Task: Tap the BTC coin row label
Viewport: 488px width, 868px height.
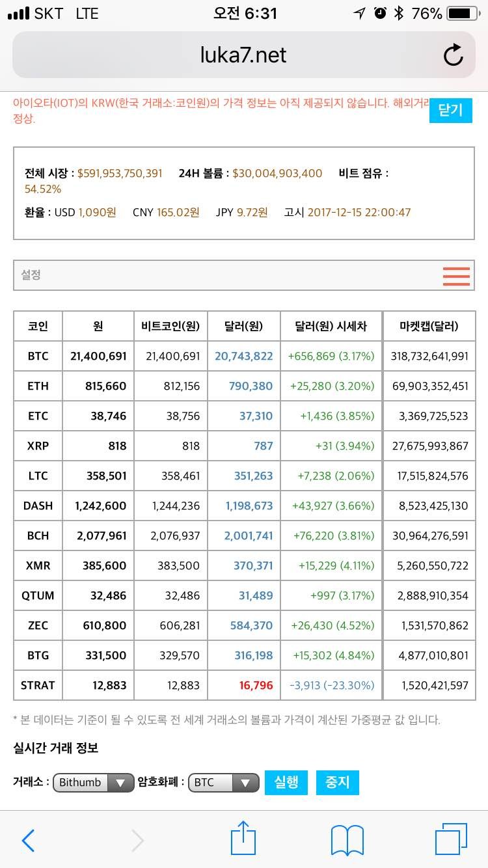Action: (x=38, y=357)
